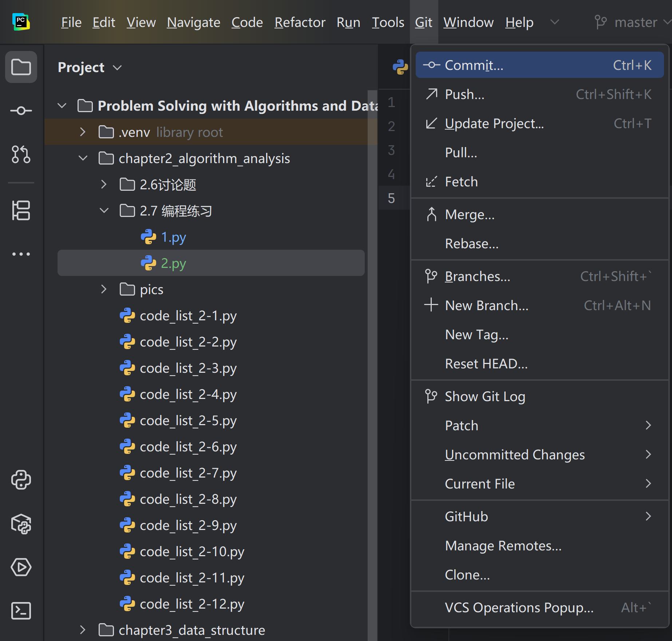Viewport: 672px width, 641px height.
Task: Collapse the chapter2_algorithm_analysis folder
Action: click(83, 158)
